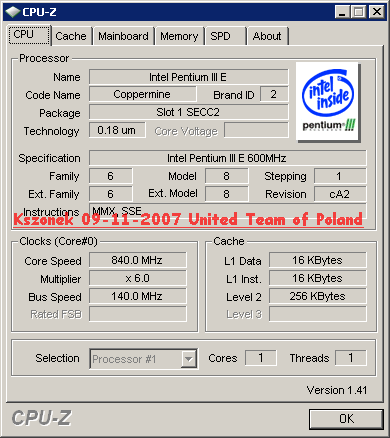Minimize the CPU-Z window

tap(342, 12)
